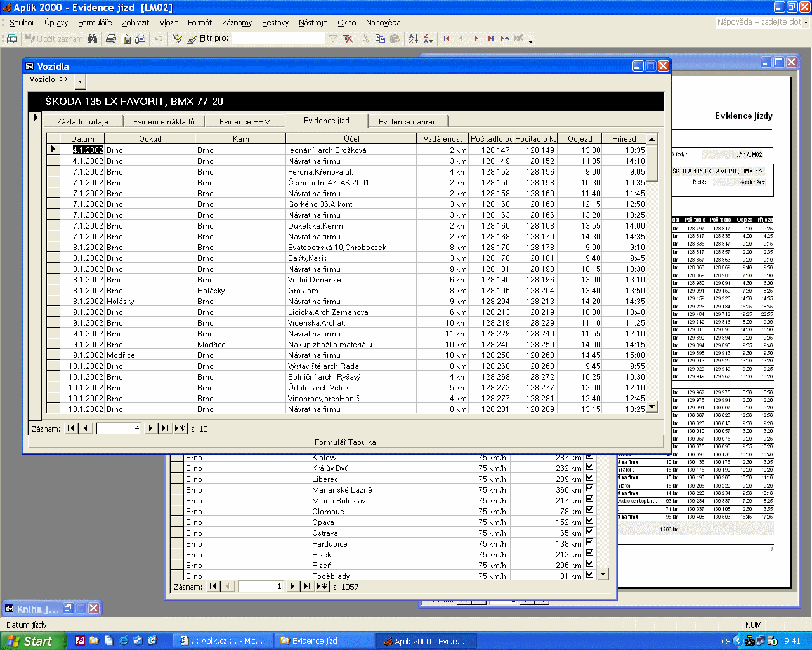Click the Copy icon in toolbar
Screen dimensions: 812x650
pos(380,39)
